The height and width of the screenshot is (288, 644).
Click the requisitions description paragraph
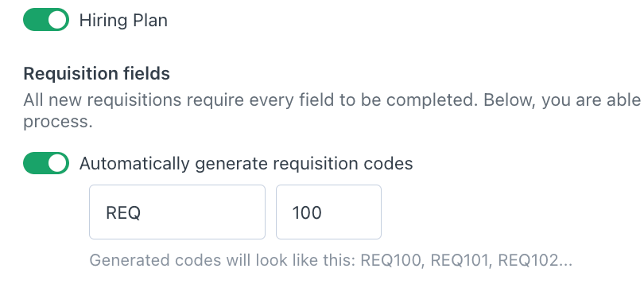coord(332,111)
